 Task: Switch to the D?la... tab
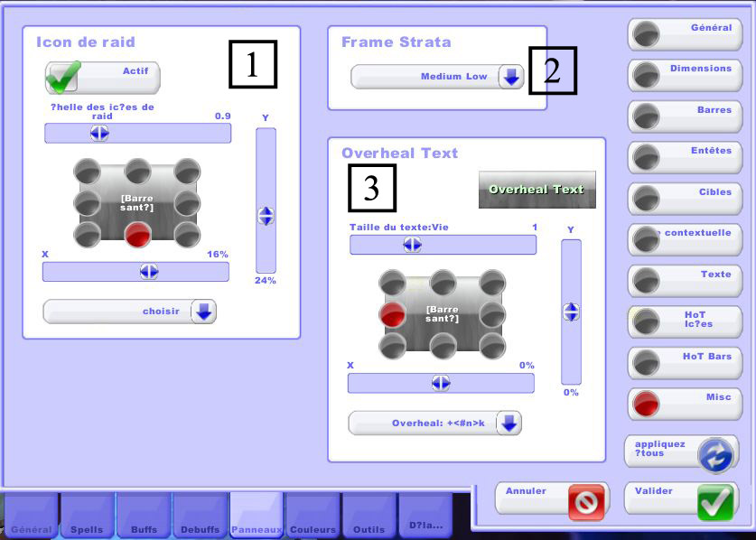[x=425, y=515]
